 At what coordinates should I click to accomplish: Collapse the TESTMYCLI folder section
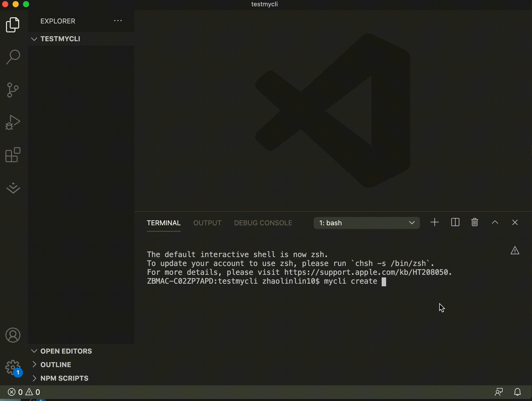pyautogui.click(x=81, y=39)
